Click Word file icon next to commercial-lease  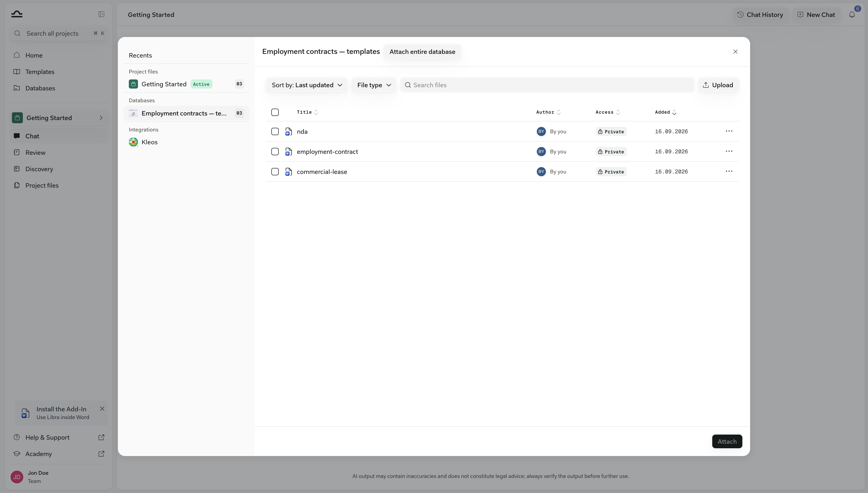288,172
